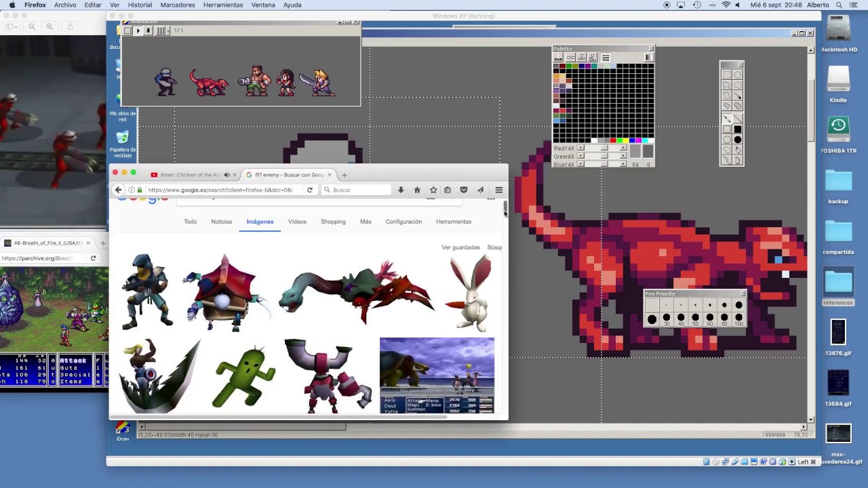Open a new Firefox tab with plus button

[x=344, y=175]
